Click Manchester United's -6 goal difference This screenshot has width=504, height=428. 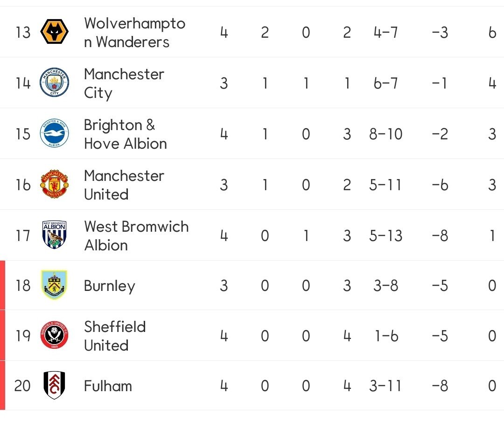(440, 185)
